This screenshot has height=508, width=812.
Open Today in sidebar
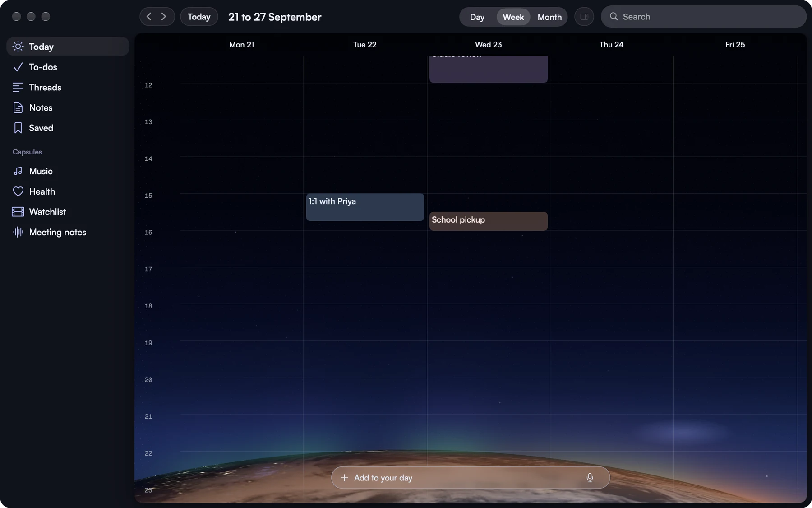(x=68, y=47)
